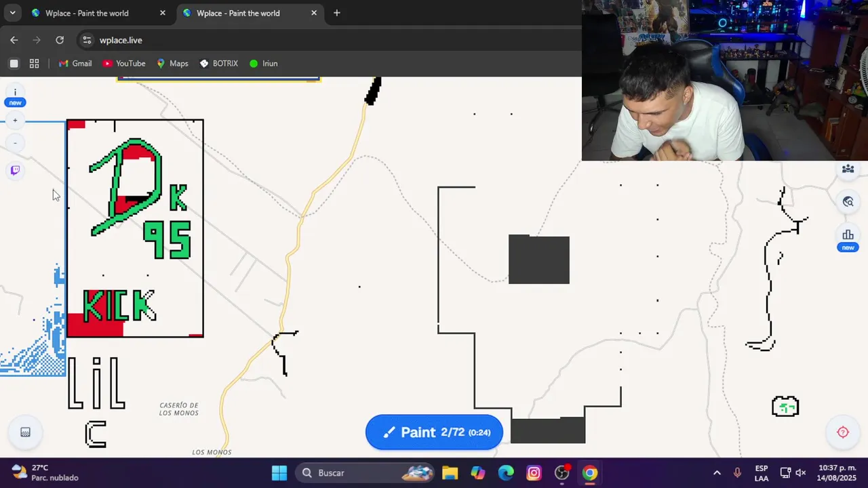The width and height of the screenshot is (868, 488).
Task: Click the CASERÍO DE LOS MONOS map label
Action: (179, 409)
